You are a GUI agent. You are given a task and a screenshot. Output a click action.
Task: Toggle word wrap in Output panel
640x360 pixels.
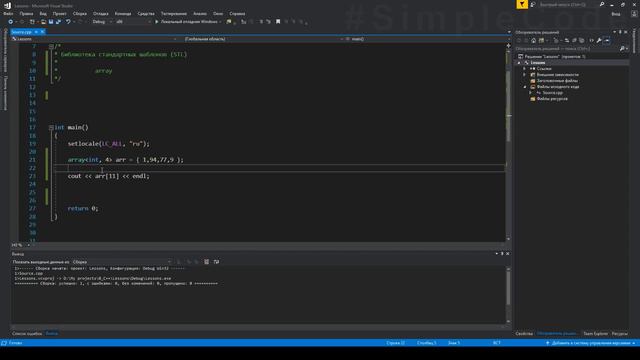[x=216, y=262]
